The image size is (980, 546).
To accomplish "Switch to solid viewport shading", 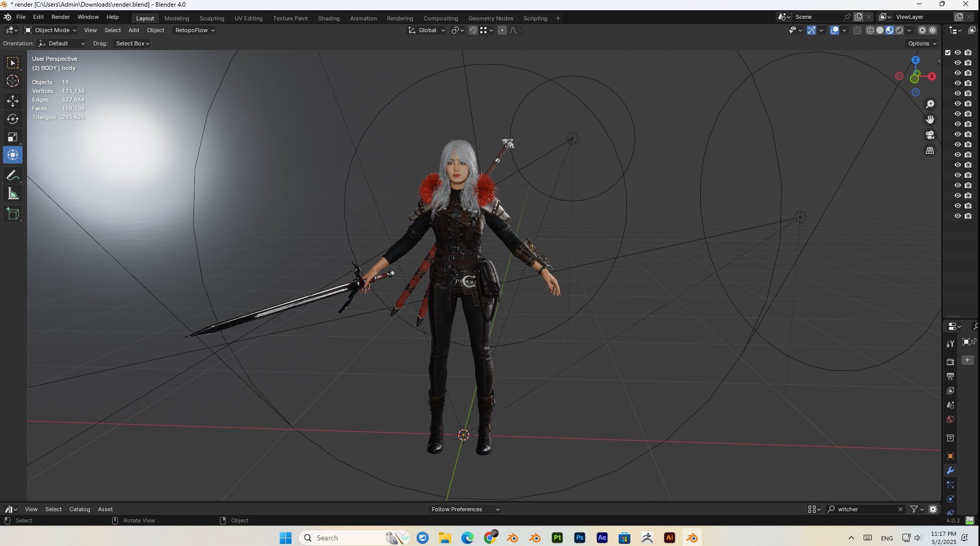I will [880, 31].
